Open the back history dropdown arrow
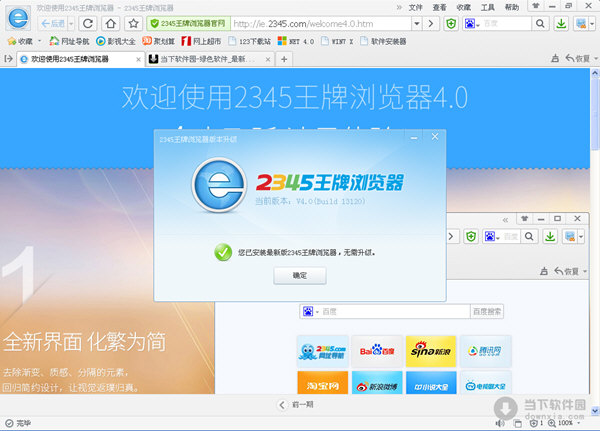Viewport: 600px width, 431px height. coord(71,24)
